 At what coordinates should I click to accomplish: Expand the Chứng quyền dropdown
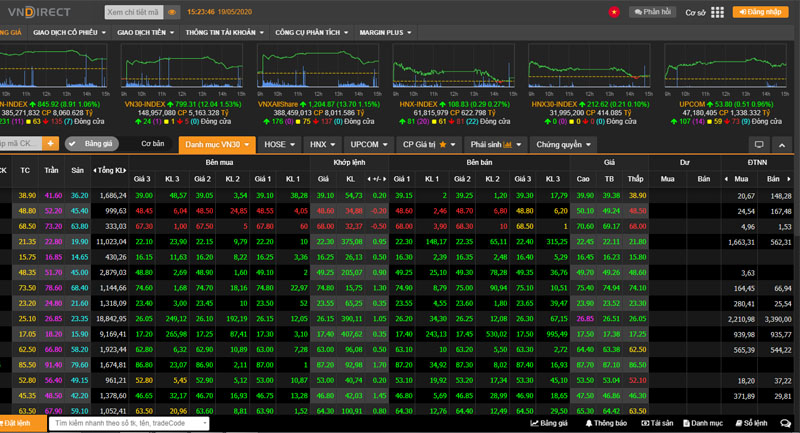click(x=563, y=145)
